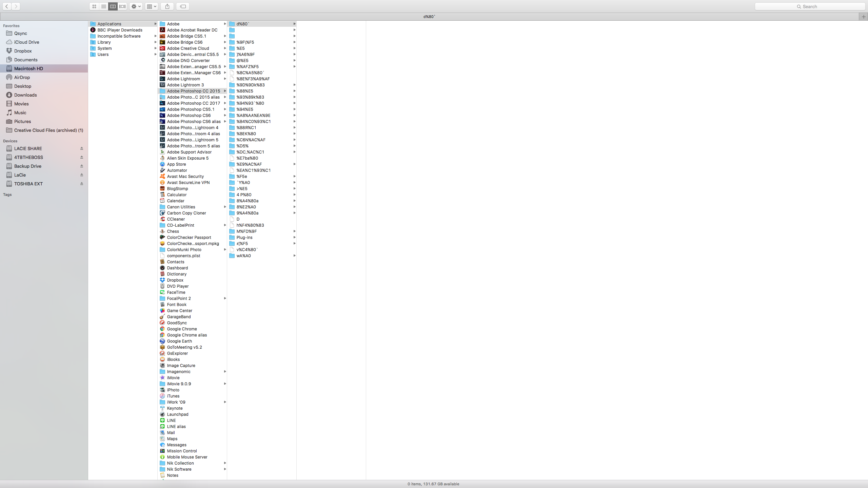The image size is (868, 488).
Task: Open Pictures in sidebar
Action: [23, 121]
